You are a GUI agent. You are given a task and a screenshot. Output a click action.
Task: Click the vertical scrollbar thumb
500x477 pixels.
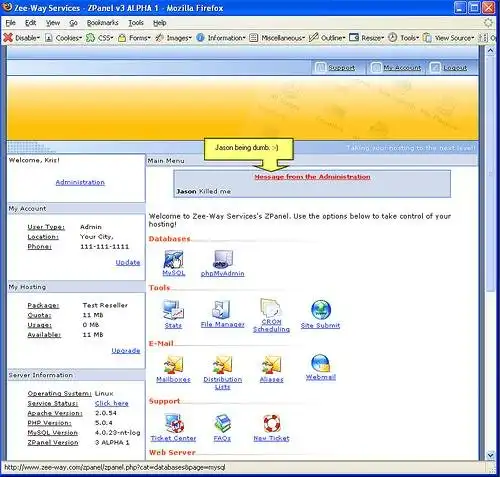[x=490, y=173]
